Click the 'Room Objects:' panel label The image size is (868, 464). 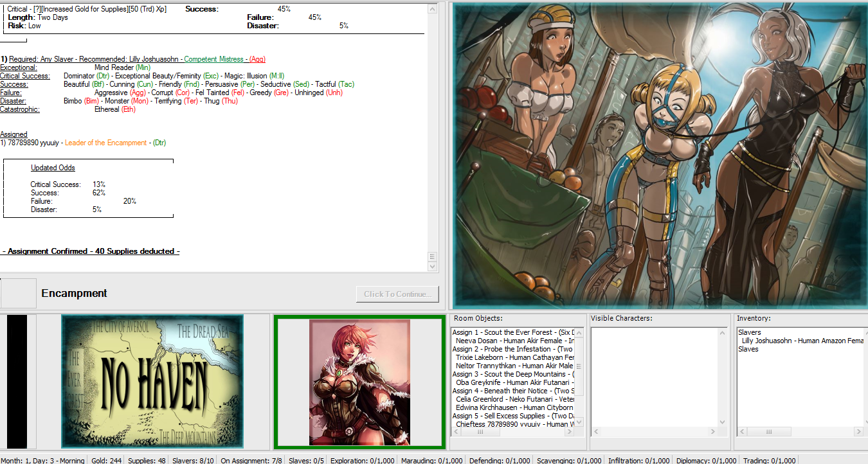click(478, 319)
